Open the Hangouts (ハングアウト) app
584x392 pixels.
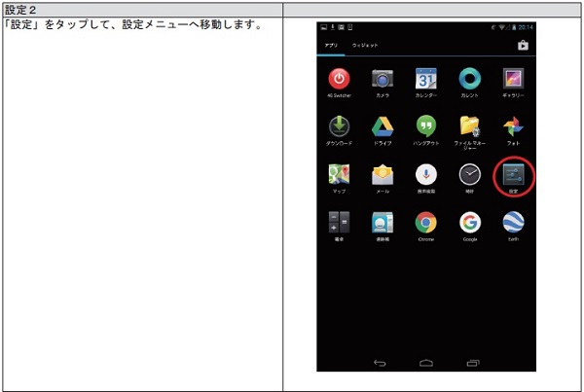click(x=426, y=126)
